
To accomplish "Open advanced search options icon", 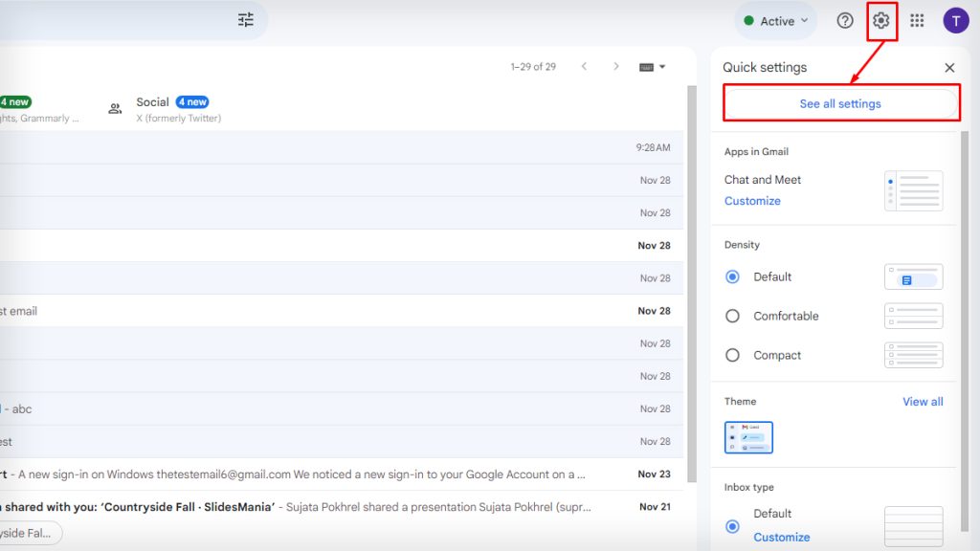I will point(245,19).
